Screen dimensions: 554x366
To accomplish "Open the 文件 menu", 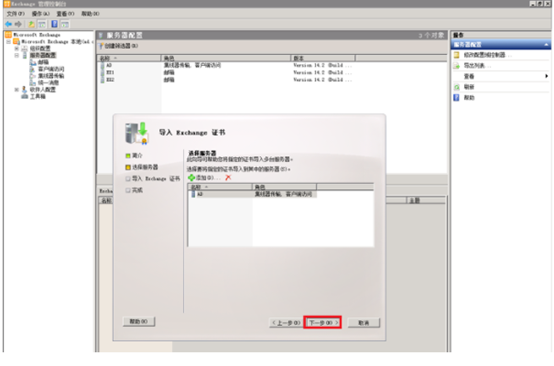I will click(15, 14).
